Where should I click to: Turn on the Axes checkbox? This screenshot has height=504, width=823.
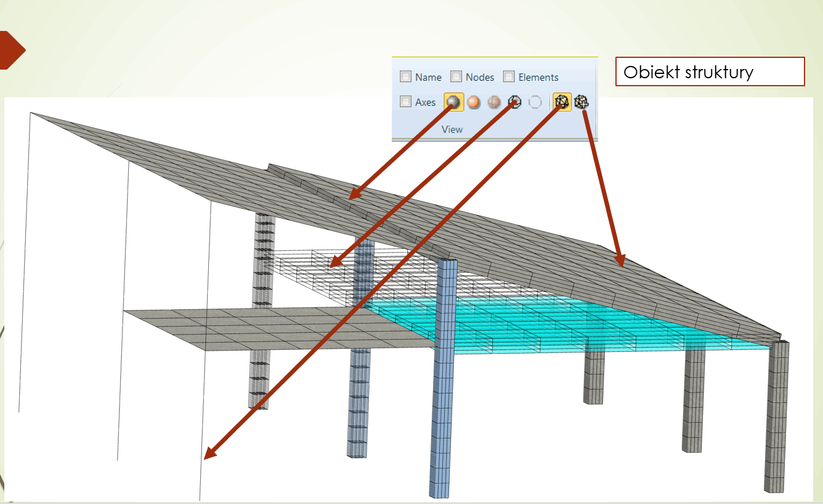coord(405,102)
